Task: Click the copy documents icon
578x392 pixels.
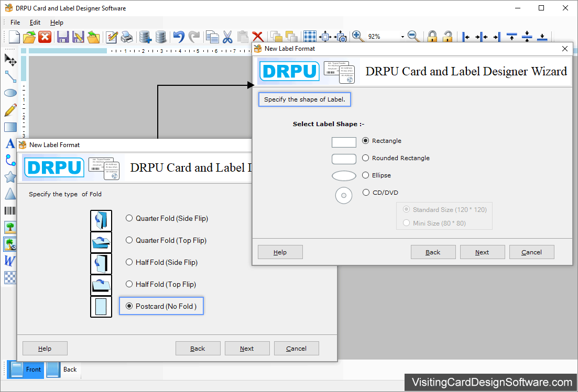Action: (x=212, y=37)
